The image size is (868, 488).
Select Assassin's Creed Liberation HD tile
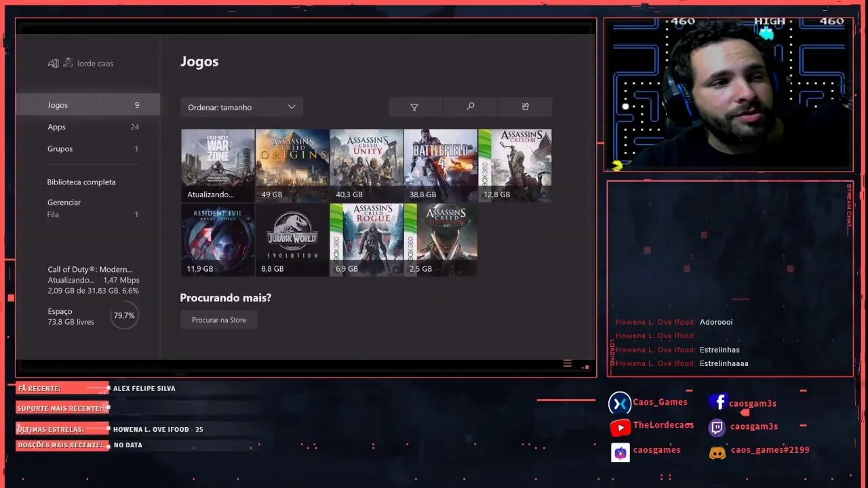click(x=441, y=240)
